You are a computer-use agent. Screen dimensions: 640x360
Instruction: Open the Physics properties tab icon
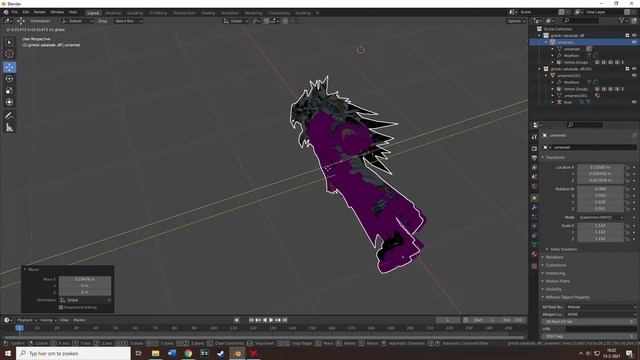coord(534,226)
